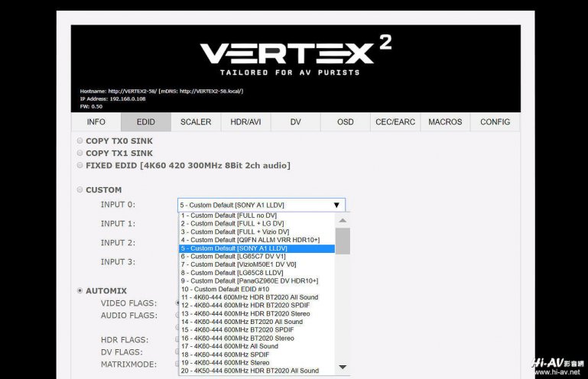Select option 19 4K60-444 600MHz Stereo
The image size is (588, 379).
coord(257,363)
